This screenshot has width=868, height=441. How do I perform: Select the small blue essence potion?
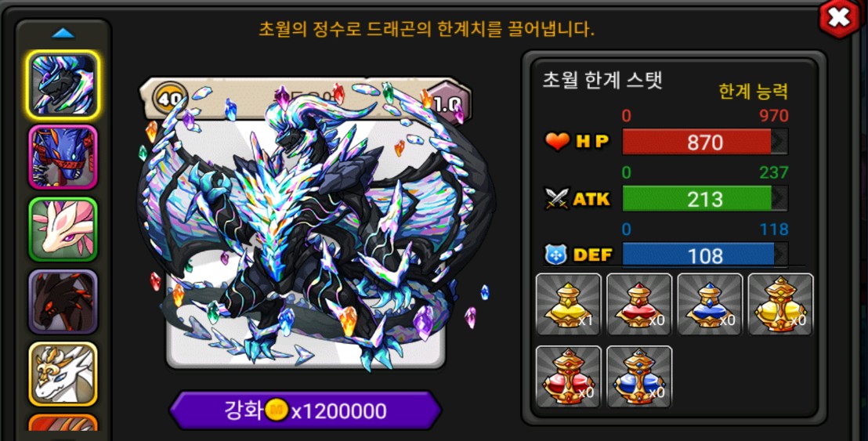click(x=710, y=305)
